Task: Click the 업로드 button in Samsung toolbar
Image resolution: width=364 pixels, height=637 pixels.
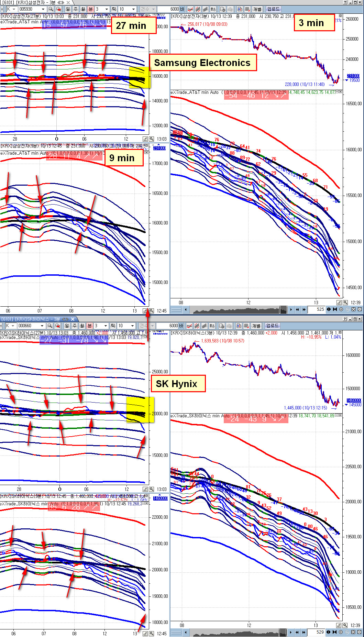Action: [x=274, y=9]
